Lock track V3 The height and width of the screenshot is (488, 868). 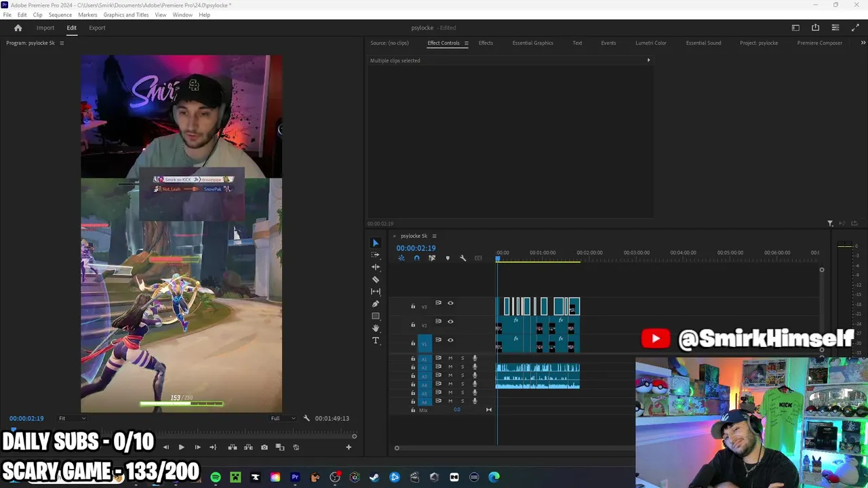pos(413,306)
